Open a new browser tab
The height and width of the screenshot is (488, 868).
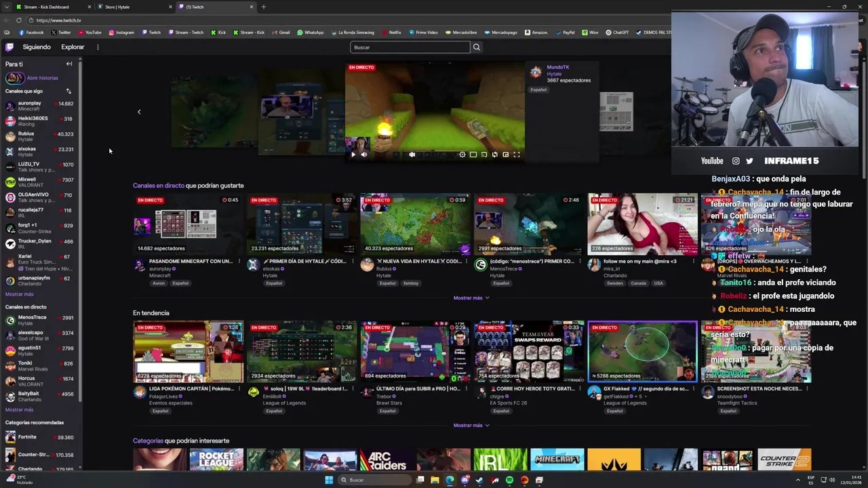click(x=263, y=7)
